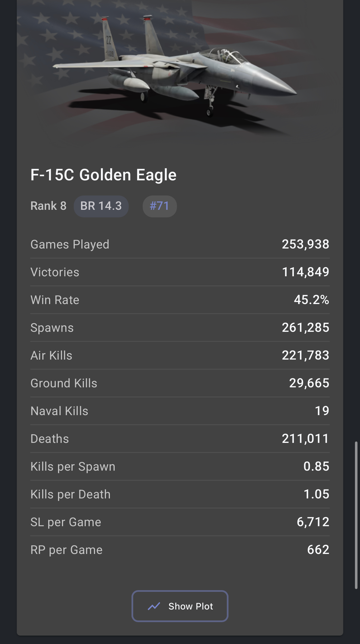360x644 pixels.
Task: Click the Naval Kills value 19
Action: [x=322, y=411]
